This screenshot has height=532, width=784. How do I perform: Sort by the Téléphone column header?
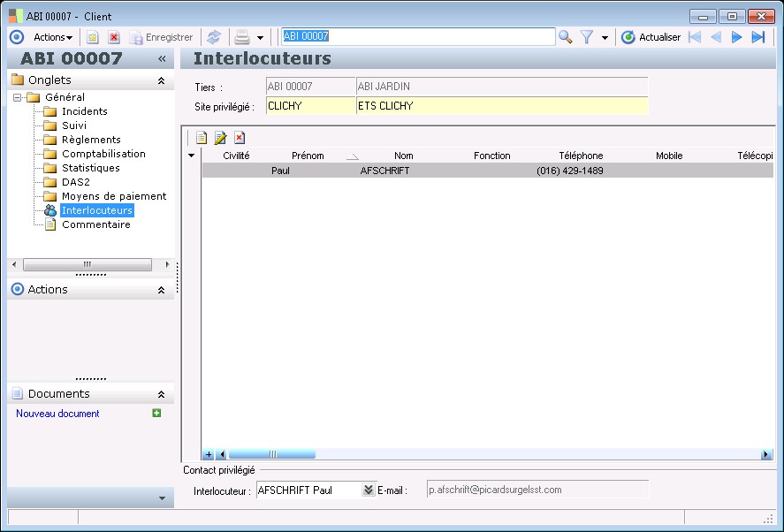tap(581, 156)
